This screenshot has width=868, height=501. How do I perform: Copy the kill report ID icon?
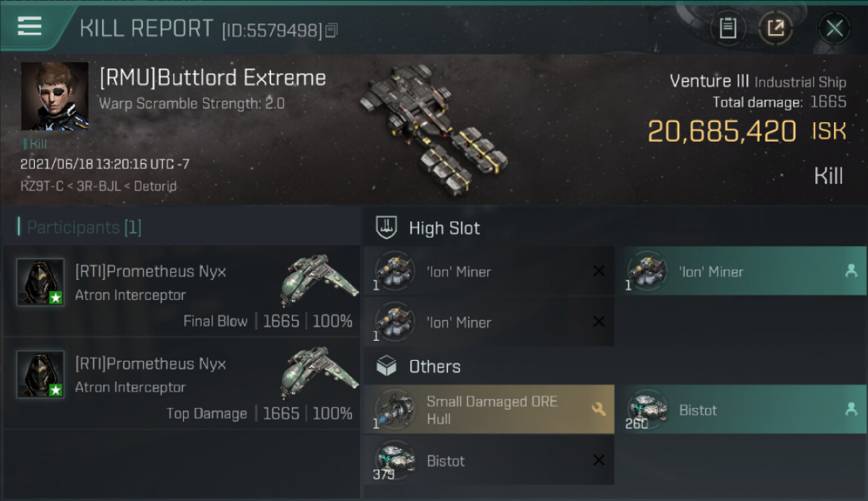(333, 30)
